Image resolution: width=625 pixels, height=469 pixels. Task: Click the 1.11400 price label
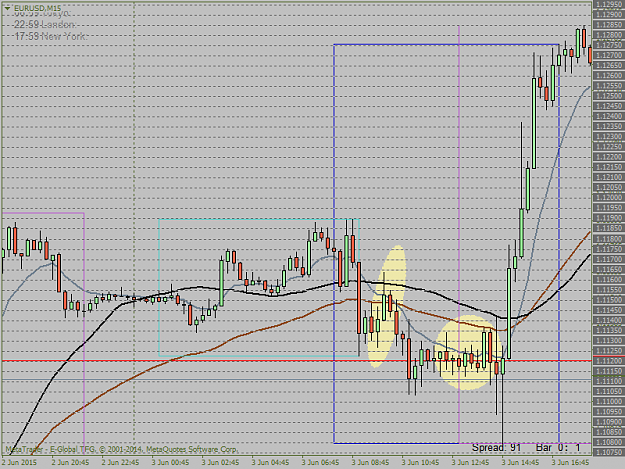coord(609,320)
